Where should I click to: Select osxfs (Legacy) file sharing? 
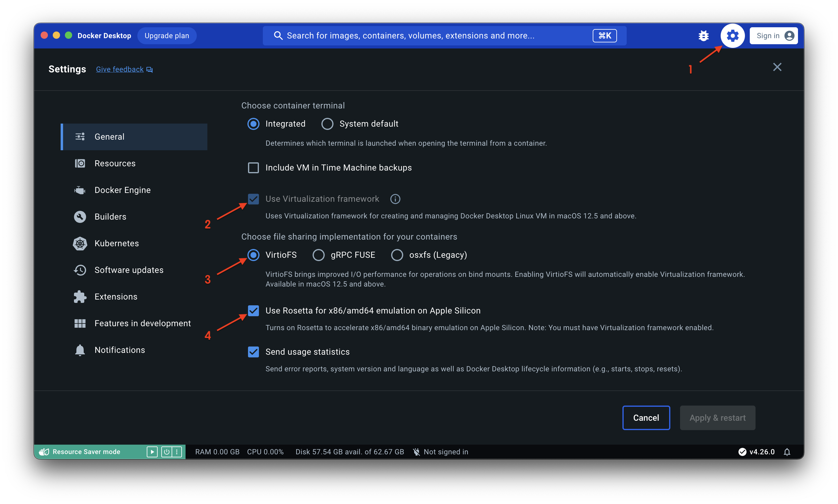click(x=397, y=255)
